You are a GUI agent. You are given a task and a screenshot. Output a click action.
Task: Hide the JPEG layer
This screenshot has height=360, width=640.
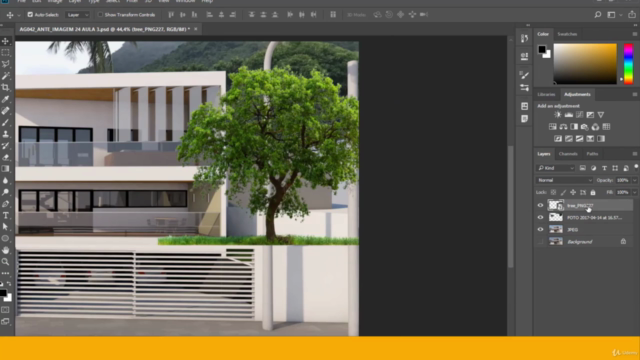[x=540, y=229]
